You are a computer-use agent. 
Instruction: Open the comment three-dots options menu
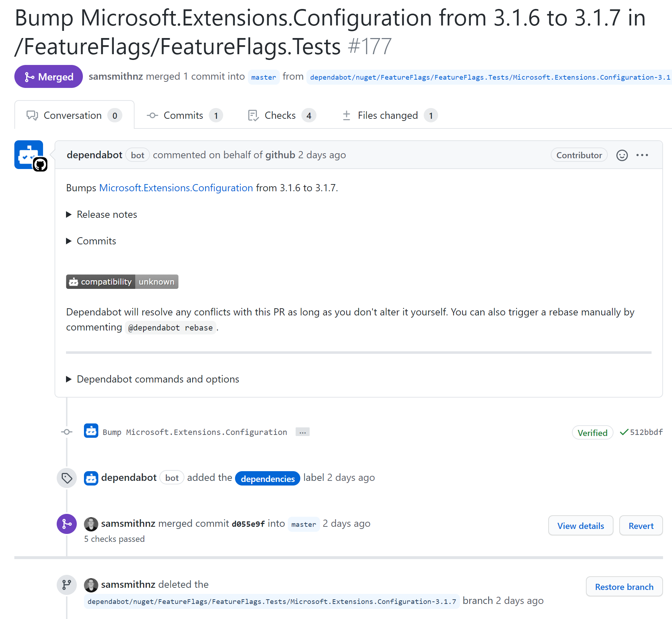click(x=642, y=155)
